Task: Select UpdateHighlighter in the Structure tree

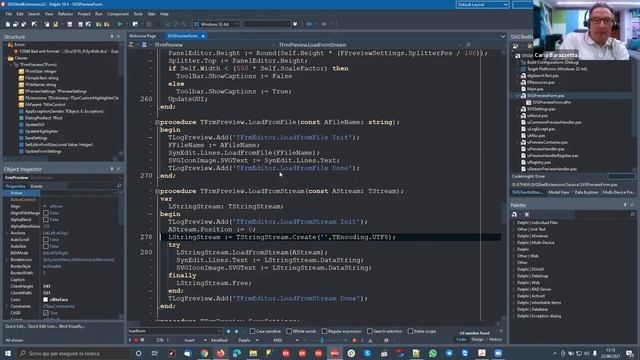Action: click(41, 131)
